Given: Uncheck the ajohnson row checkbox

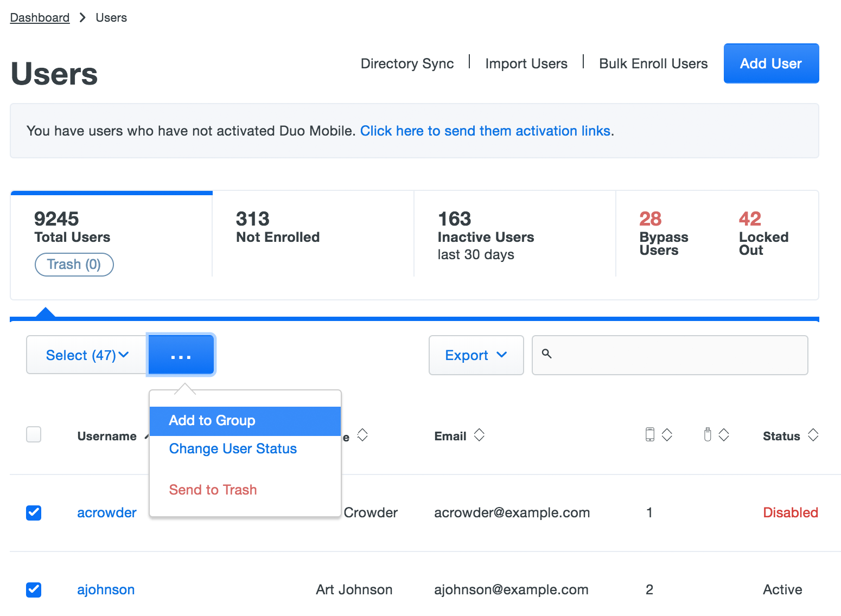Looking at the screenshot, I should pyautogui.click(x=34, y=589).
